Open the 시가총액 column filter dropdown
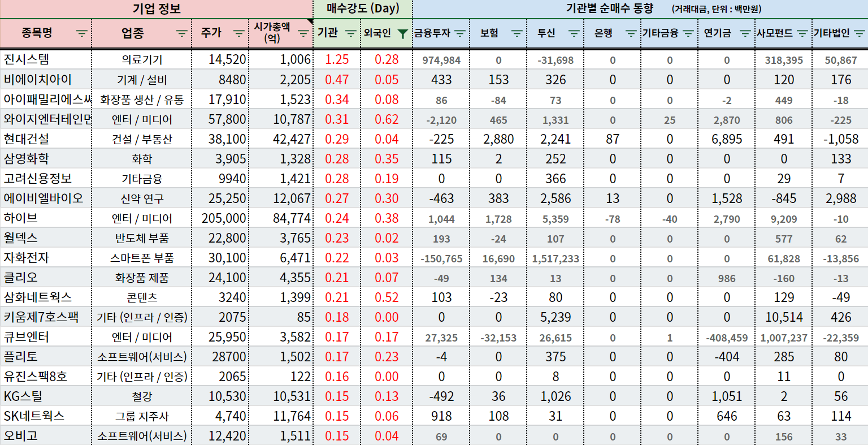The image size is (868, 445). pos(303,33)
